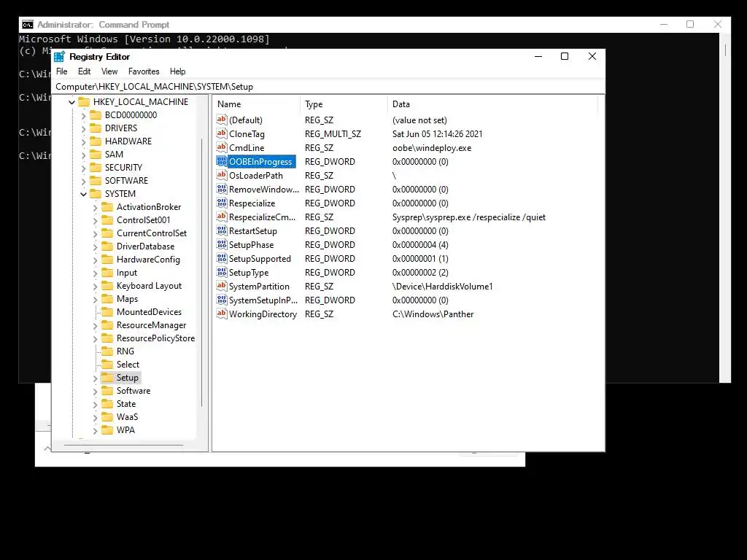This screenshot has height=560, width=747.
Task: Expand the Keyboard Layout key
Action: 96,286
